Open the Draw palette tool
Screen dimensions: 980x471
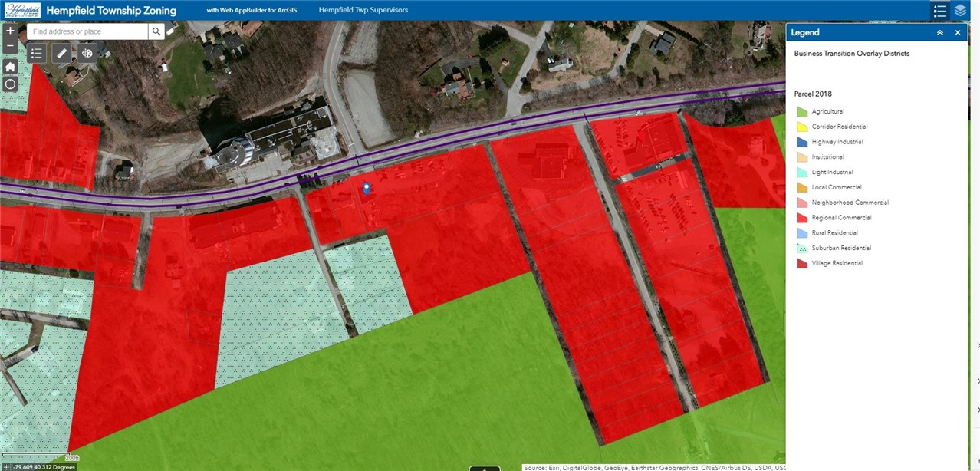tap(87, 53)
